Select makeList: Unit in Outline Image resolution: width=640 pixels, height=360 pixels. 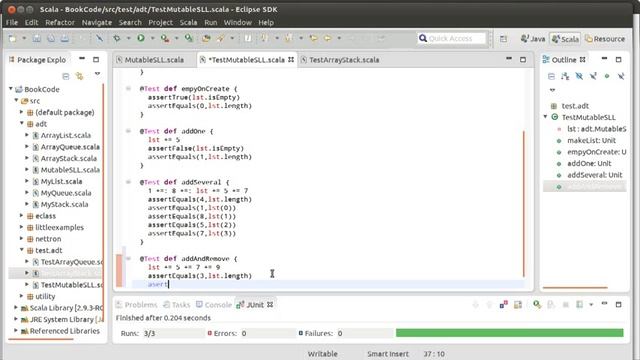(591, 140)
